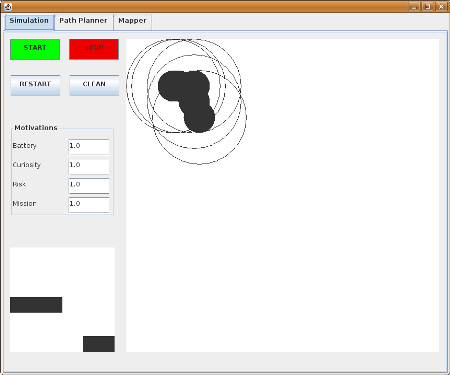Viewport: 450px width, 375px height.
Task: Click the CLEAN button
Action: (94, 85)
